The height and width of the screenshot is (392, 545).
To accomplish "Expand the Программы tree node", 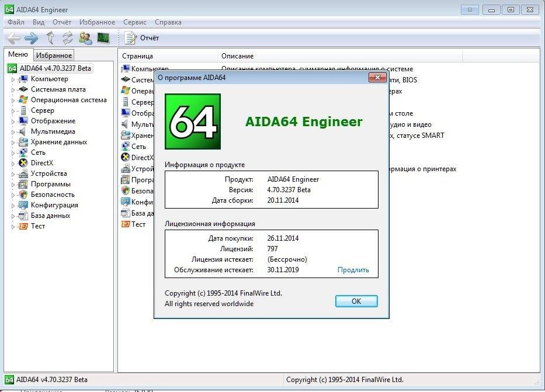I will (13, 185).
